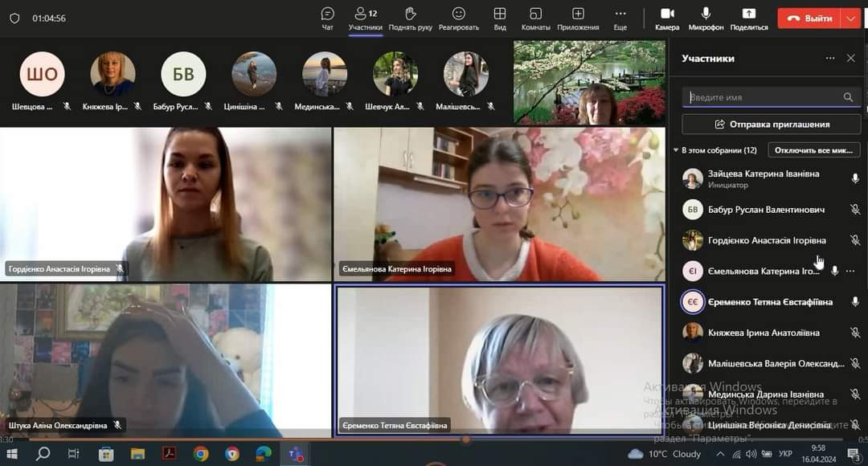
Task: Open participants panel options ellipsis
Action: [829, 58]
